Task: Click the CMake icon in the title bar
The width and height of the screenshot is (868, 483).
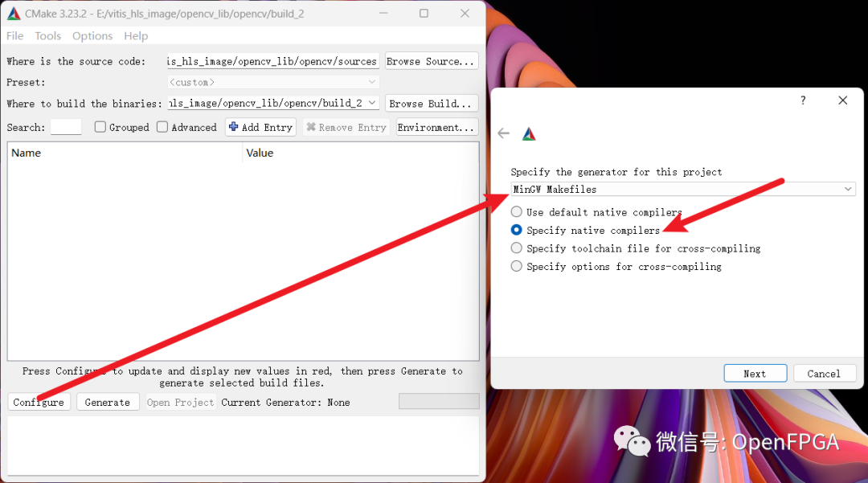Action: pos(13,13)
